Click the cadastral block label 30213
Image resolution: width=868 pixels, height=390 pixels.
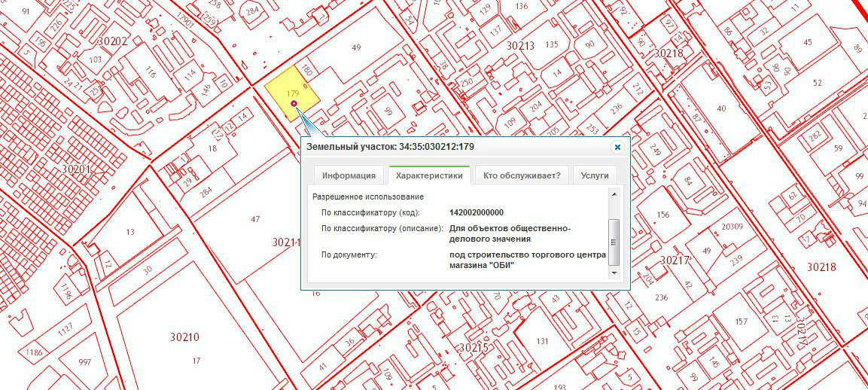(x=520, y=46)
